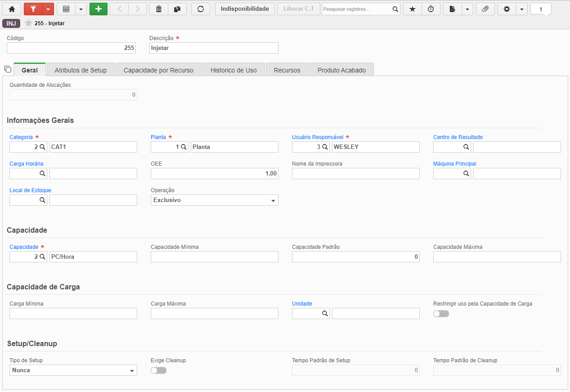
Task: Go to previous record arrow
Action: pos(119,9)
